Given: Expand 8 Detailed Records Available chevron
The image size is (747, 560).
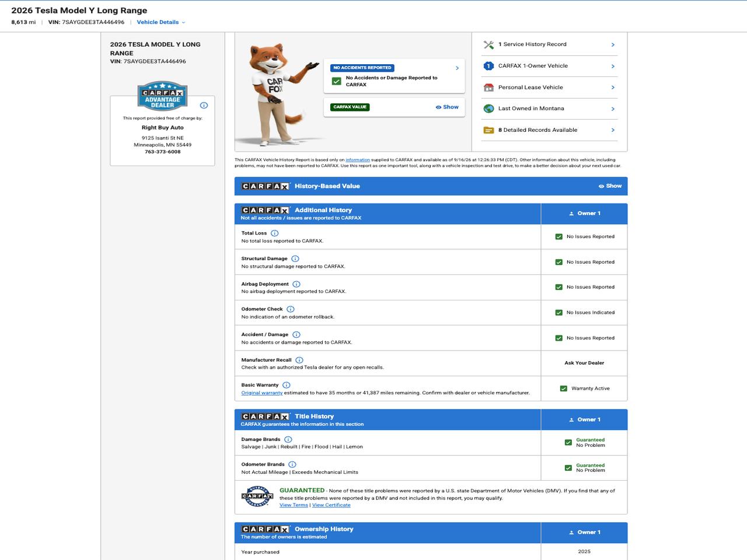Looking at the screenshot, I should tap(613, 130).
